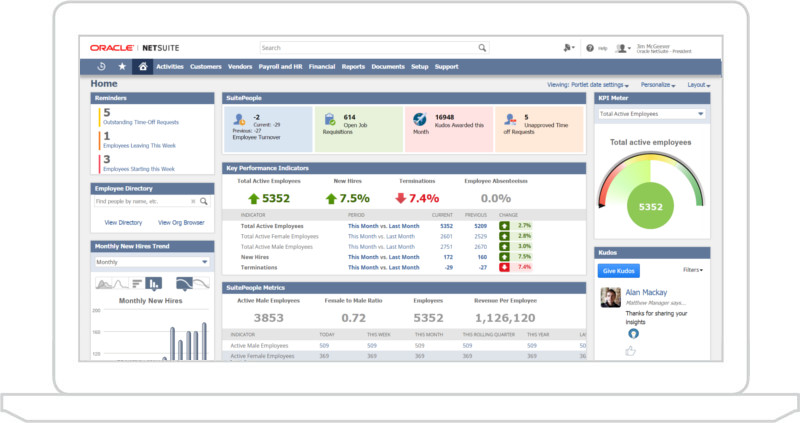Screen dimensions: 800x423
Task: Click the Give Kudos button
Action: point(620,270)
